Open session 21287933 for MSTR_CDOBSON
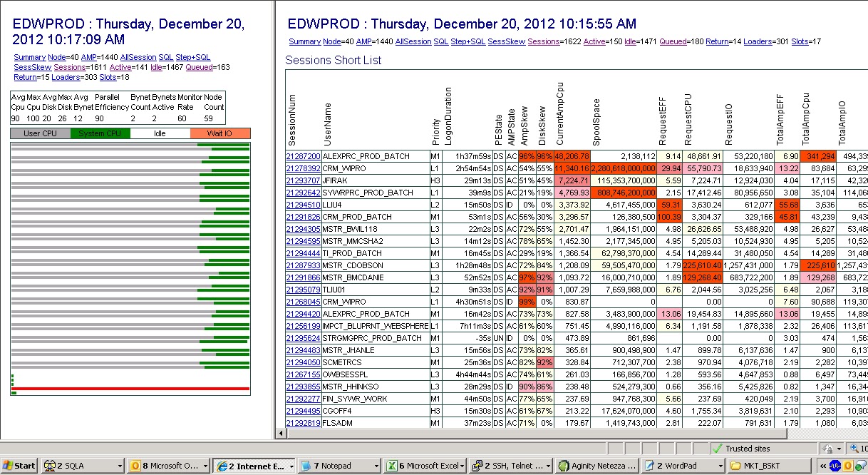Image resolution: width=868 pixels, height=475 pixels. [x=303, y=265]
